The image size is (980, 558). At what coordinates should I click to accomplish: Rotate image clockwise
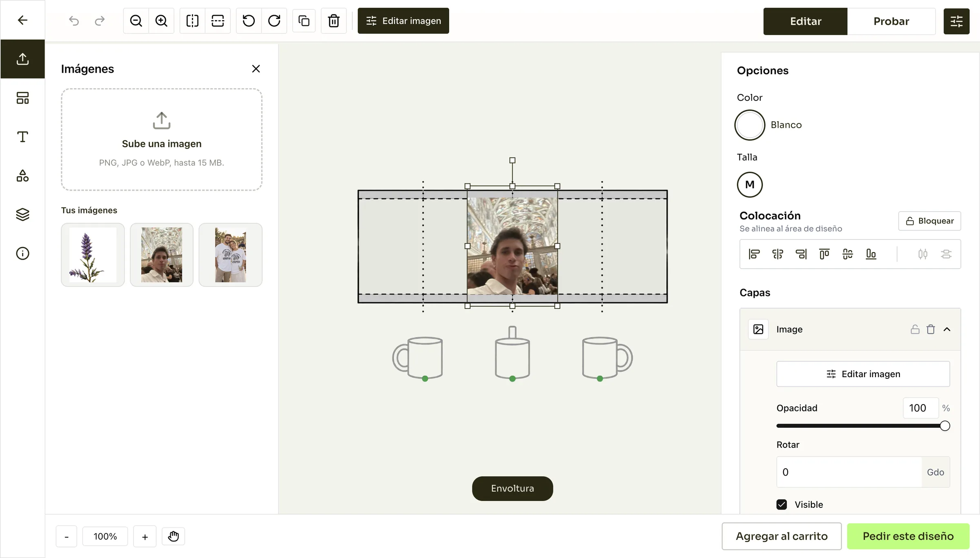coord(274,20)
